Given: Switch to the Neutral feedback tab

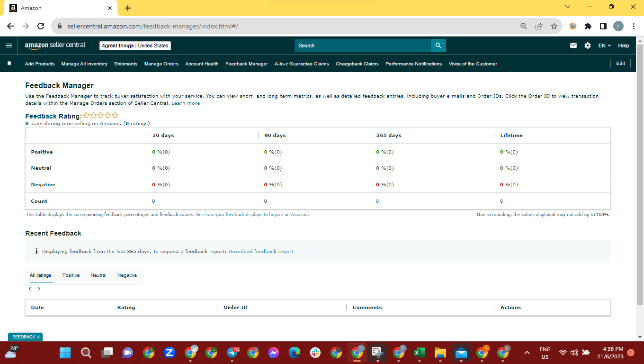Looking at the screenshot, I should coord(98,275).
